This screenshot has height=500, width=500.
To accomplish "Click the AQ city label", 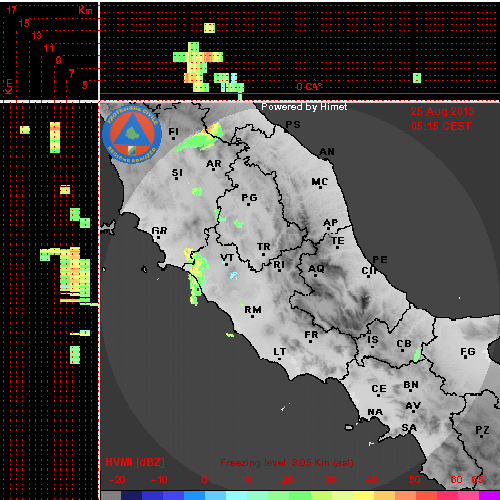I will pyautogui.click(x=316, y=269).
